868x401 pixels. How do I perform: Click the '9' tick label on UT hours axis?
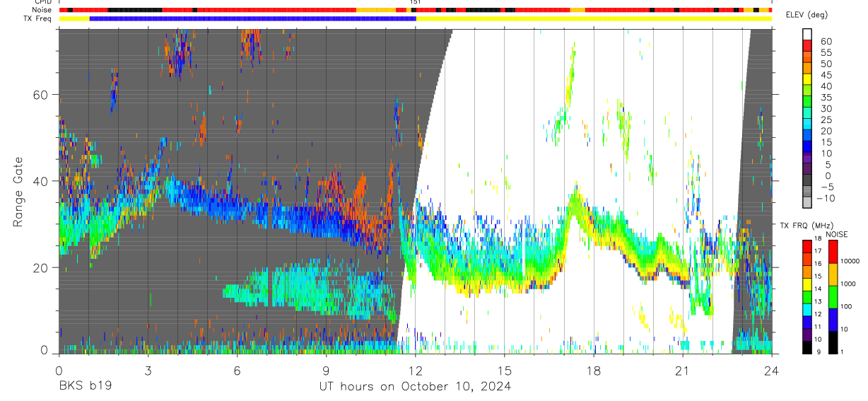(327, 370)
